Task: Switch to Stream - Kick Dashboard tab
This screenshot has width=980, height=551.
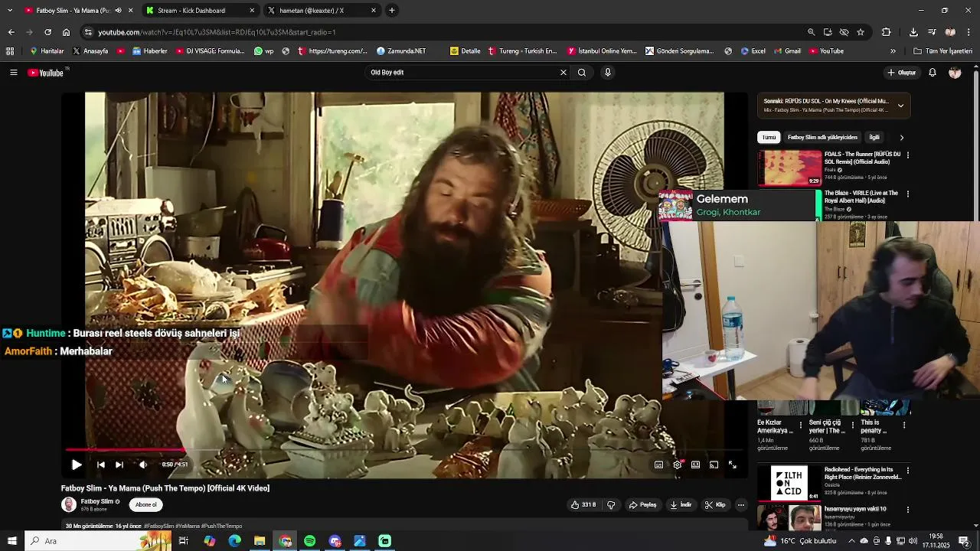Action: 199,11
